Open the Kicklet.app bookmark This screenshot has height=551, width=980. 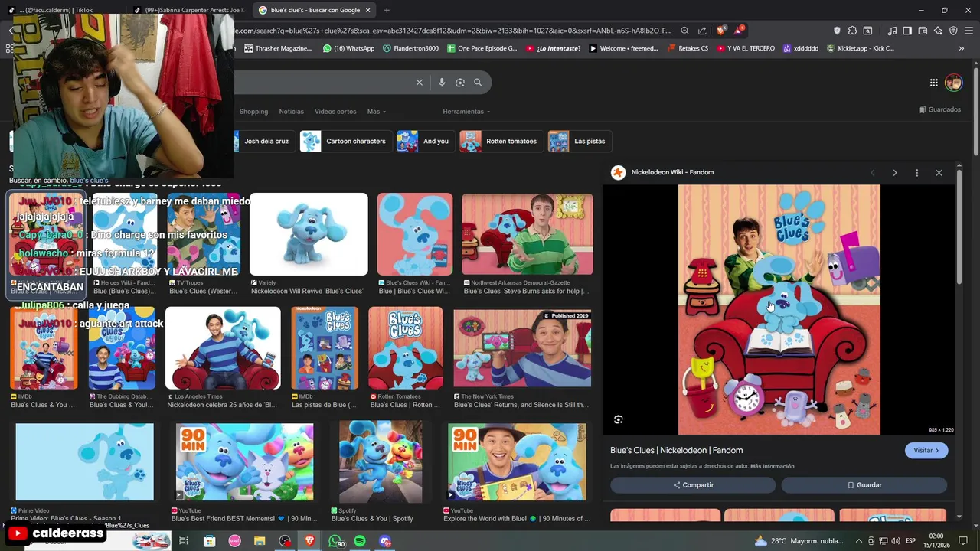coord(861,48)
